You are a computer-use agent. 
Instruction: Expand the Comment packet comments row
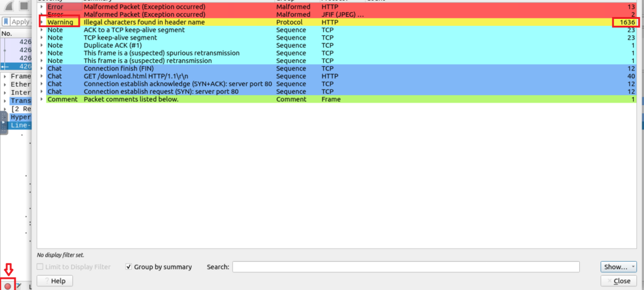(x=42, y=99)
